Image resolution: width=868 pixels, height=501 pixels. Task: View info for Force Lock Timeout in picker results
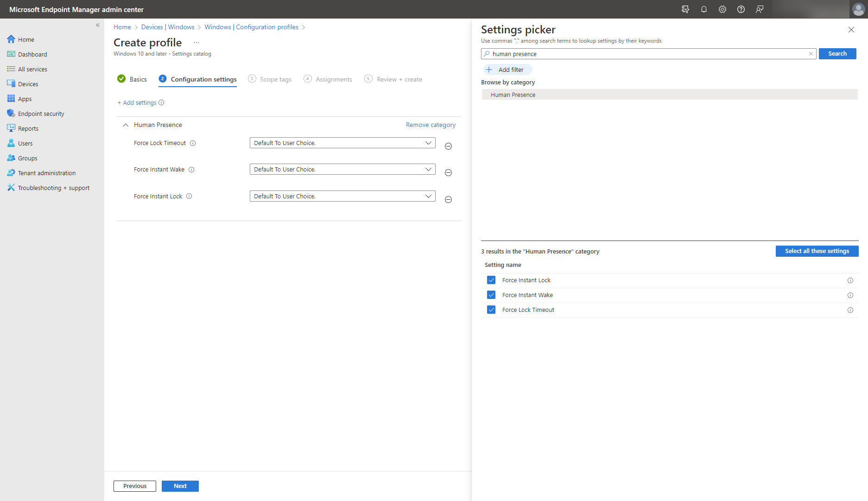(850, 310)
